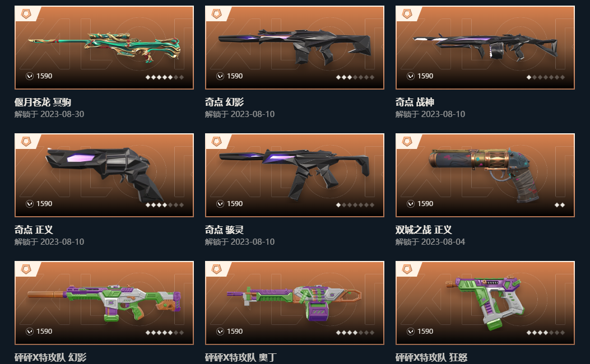Click the VP currency icon on 双城之战 正义 card
The width and height of the screenshot is (590, 364).
411,204
